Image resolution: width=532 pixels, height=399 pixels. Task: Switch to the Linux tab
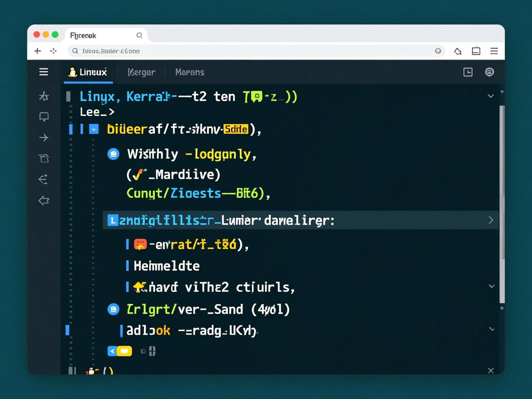click(88, 72)
